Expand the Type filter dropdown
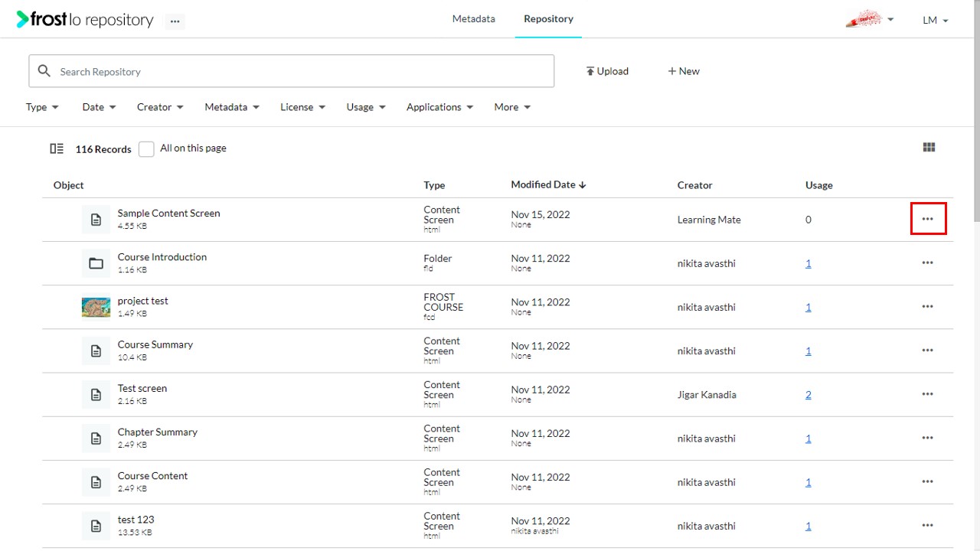 (42, 107)
